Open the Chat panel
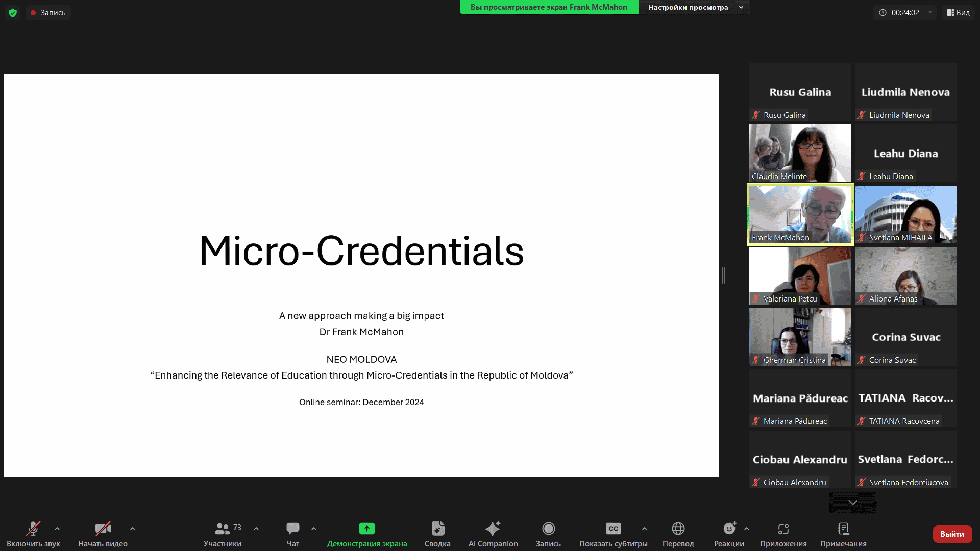The image size is (980, 551). pos(293,529)
